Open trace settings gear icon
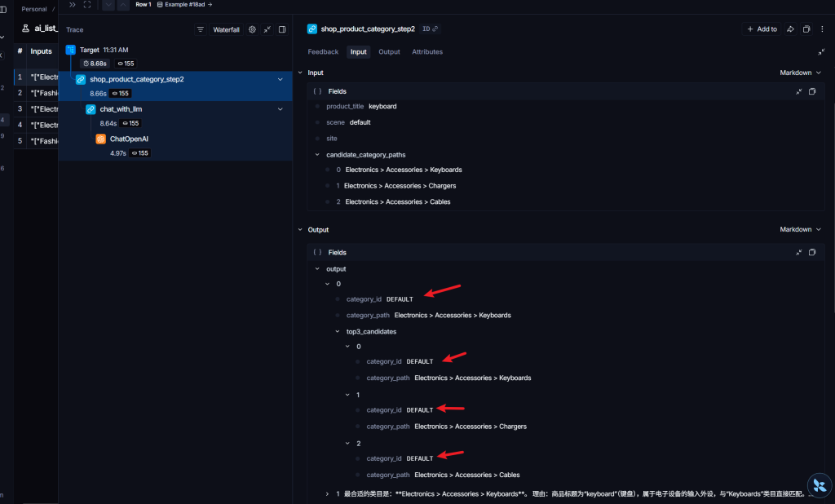Viewport: 835px width, 504px height. (252, 29)
